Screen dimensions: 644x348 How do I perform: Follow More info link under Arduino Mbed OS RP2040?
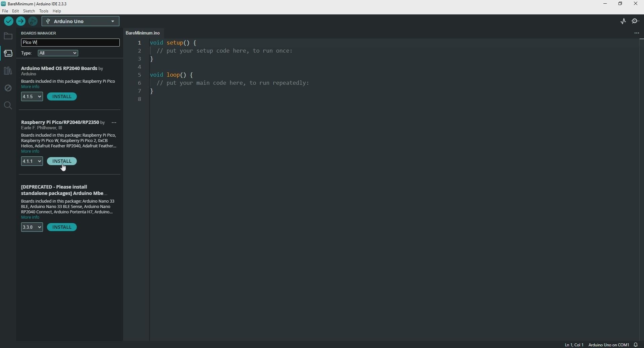pos(31,87)
